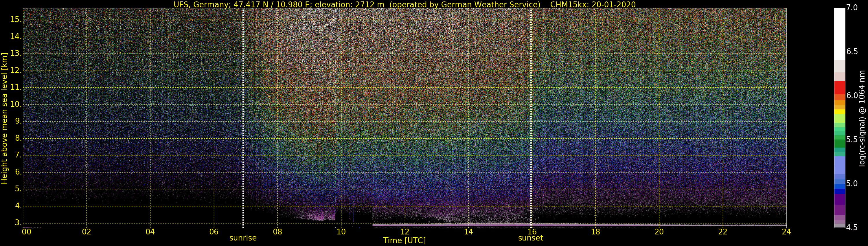Image resolution: width=868 pixels, height=246 pixels.
Task: Click the colorbar value '5.0'
Action: pos(852,183)
